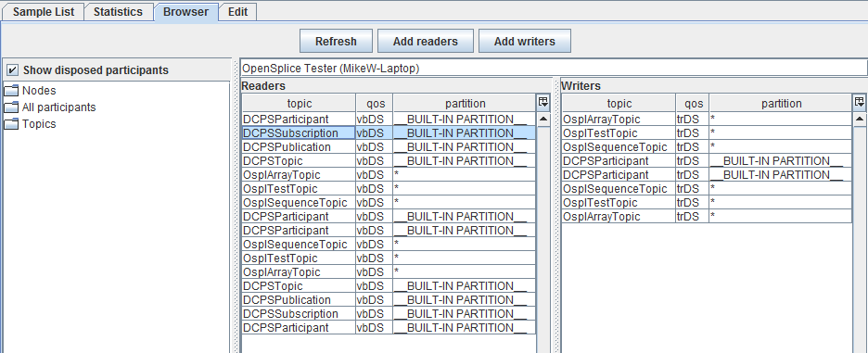The image size is (868, 353).
Task: Click the All participants folder icon
Action: click(12, 107)
